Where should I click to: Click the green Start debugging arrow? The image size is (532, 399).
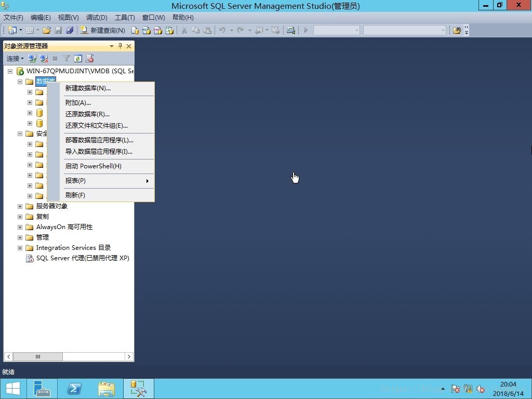305,30
